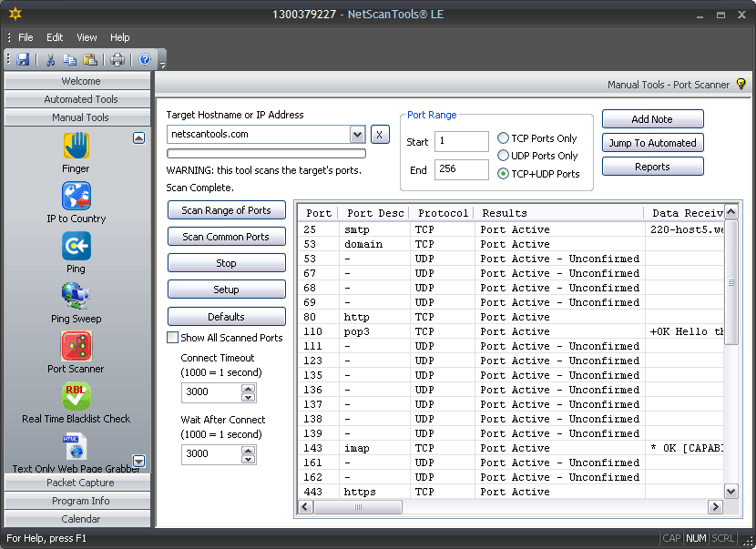
Task: Click the Port column header
Action: point(318,213)
